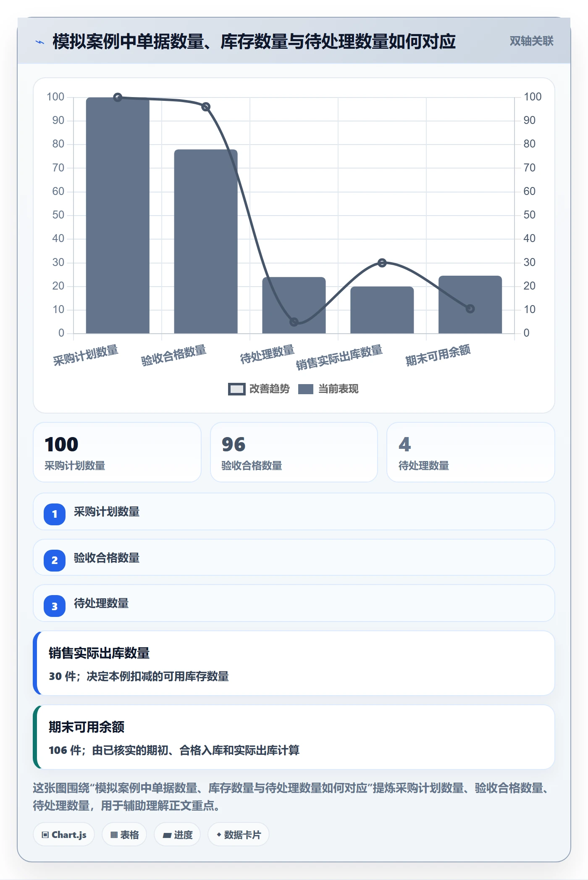This screenshot has height=880, width=588.
Task: Click line point at 销售实际出库数量 value 30
Action: [382, 263]
